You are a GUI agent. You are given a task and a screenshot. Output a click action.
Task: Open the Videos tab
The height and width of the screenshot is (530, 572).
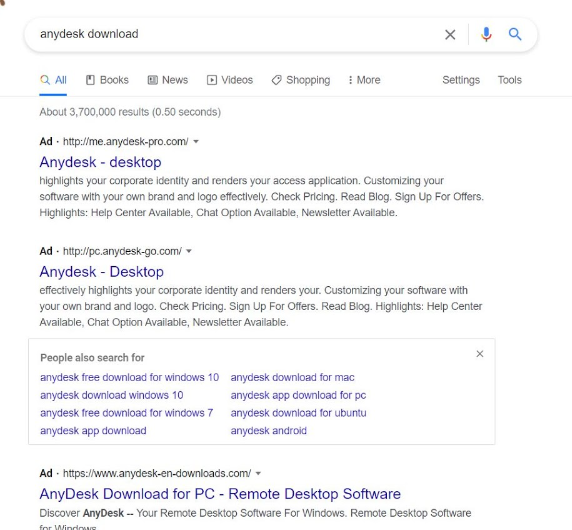tap(230, 80)
